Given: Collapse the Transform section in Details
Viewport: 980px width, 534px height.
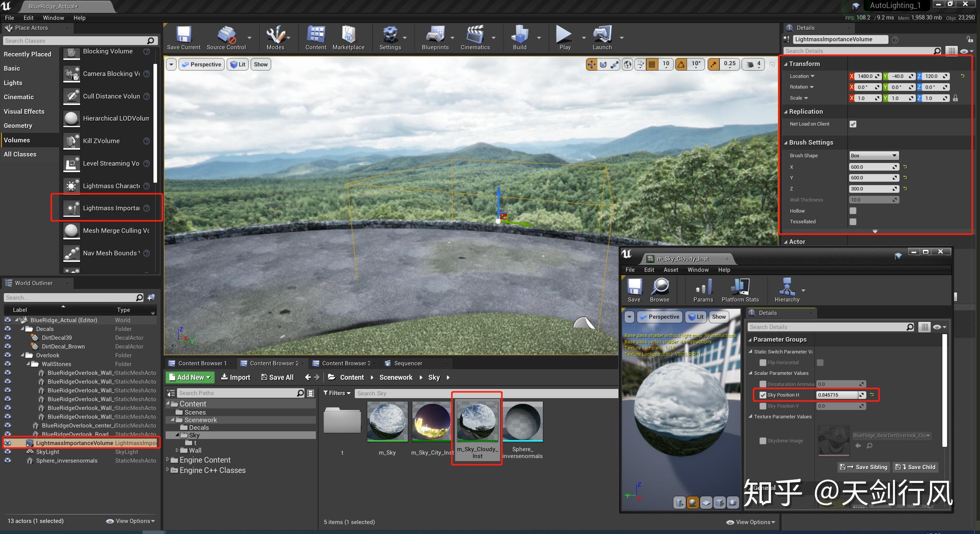Looking at the screenshot, I should tap(785, 64).
